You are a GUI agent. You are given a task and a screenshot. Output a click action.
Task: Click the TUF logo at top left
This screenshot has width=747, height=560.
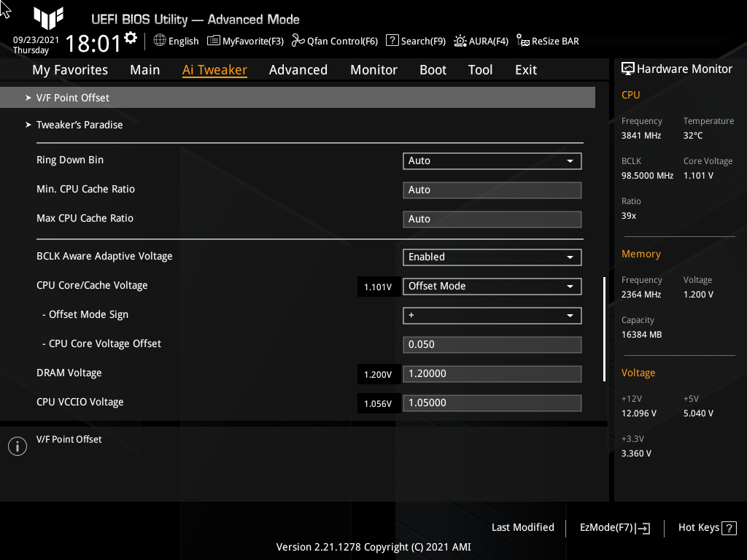49,18
